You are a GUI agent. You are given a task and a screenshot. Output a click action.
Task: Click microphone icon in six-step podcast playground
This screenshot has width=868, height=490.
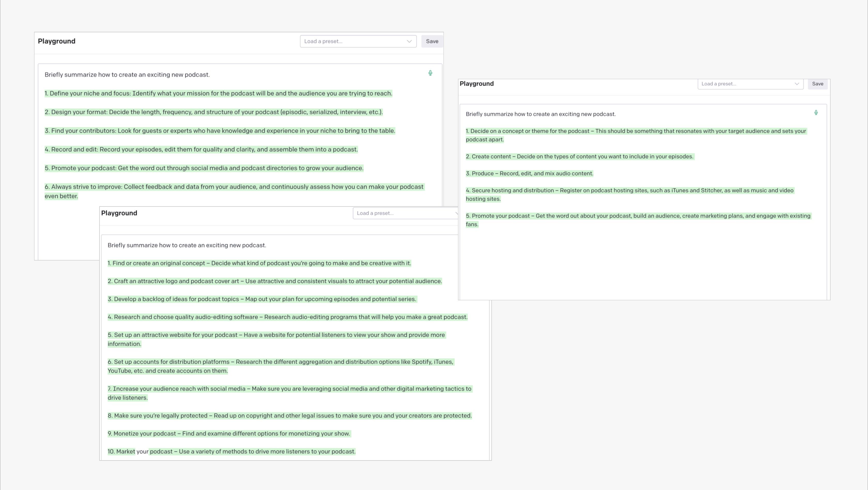pos(430,73)
